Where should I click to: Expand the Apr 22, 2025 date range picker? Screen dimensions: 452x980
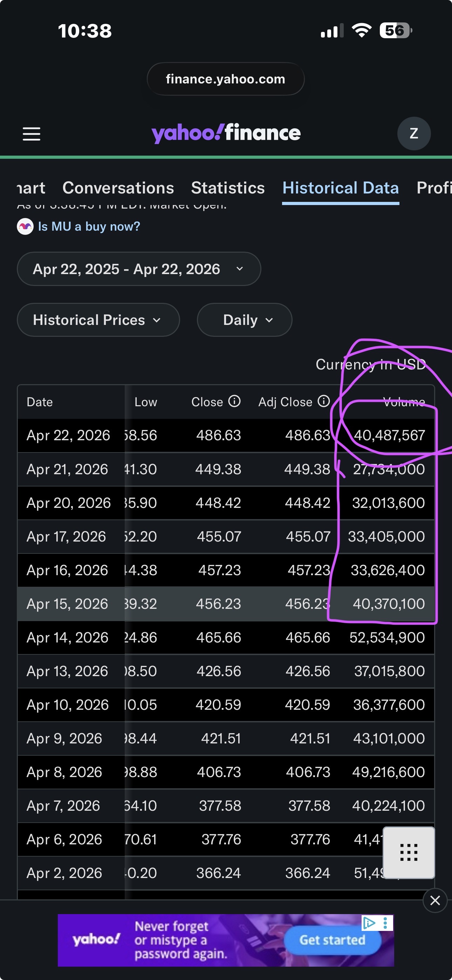139,269
